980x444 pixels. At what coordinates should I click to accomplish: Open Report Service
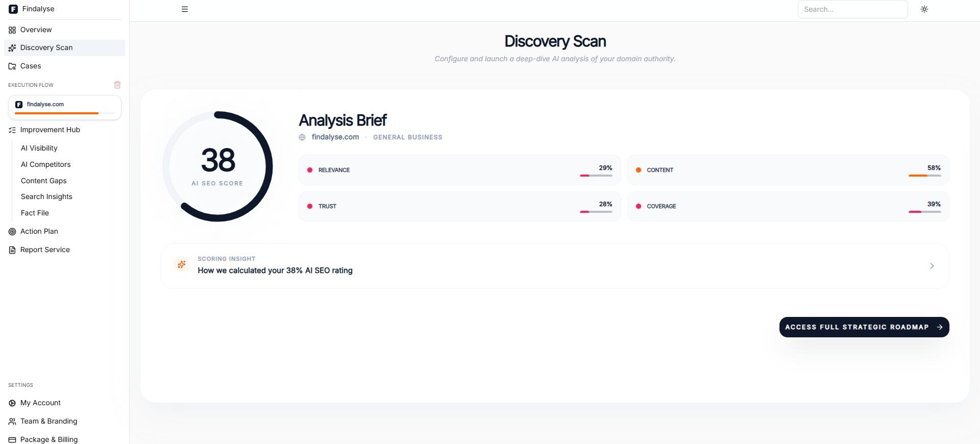tap(64, 250)
